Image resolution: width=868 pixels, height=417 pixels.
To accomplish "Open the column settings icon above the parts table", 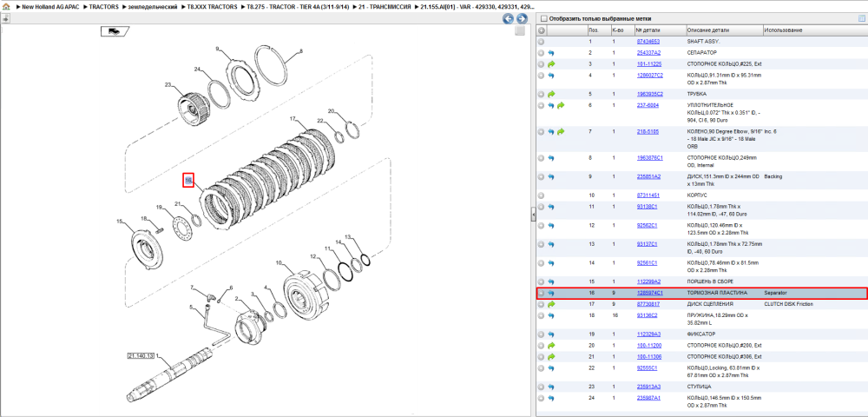I will [x=861, y=18].
